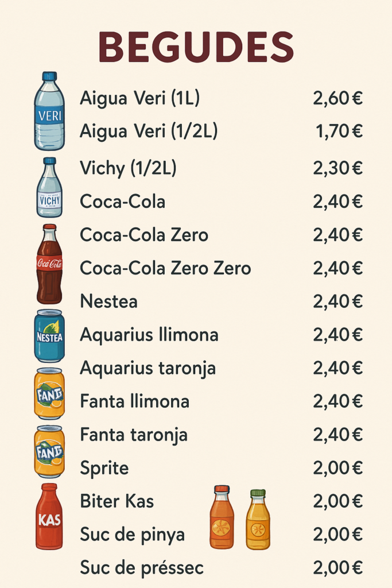The width and height of the screenshot is (392, 588).
Task: Select the Aquarius llimona item
Action: [x=149, y=334]
